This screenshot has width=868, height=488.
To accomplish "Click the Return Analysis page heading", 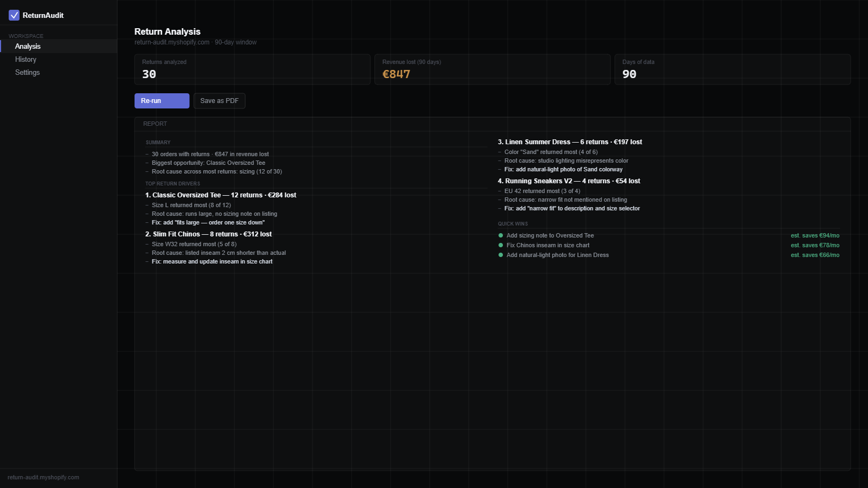I will [167, 31].
